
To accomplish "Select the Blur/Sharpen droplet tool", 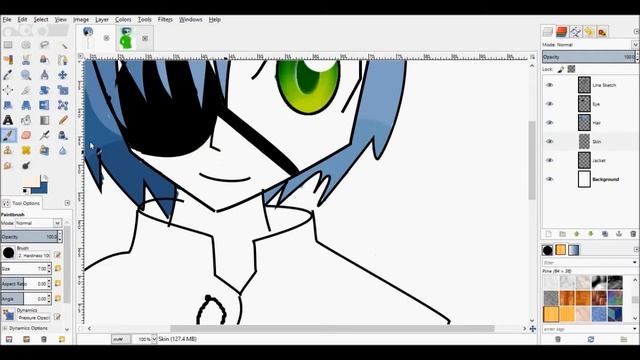I will click(63, 151).
